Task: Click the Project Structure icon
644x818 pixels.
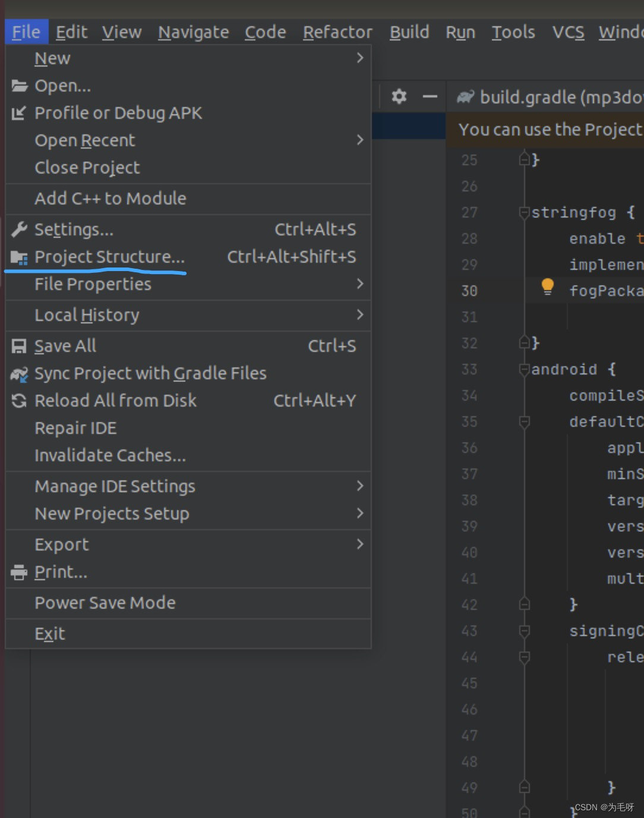Action: click(x=18, y=257)
